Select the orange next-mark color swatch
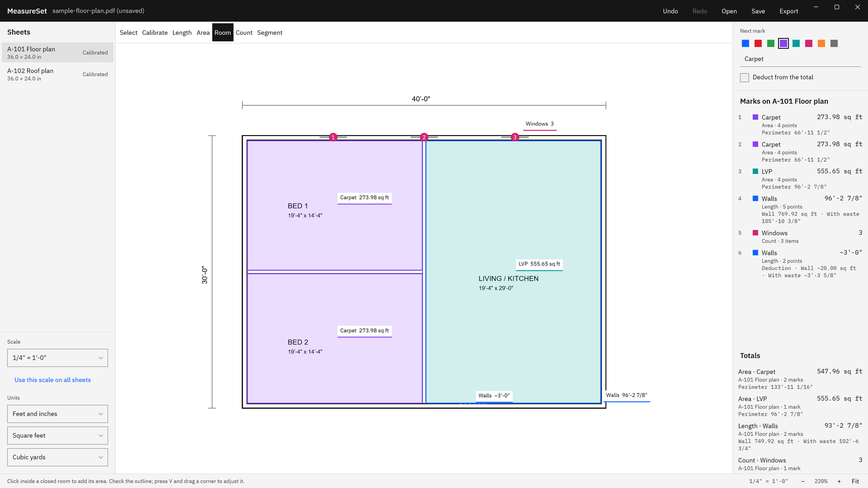Image resolution: width=868 pixels, height=488 pixels. [x=821, y=43]
